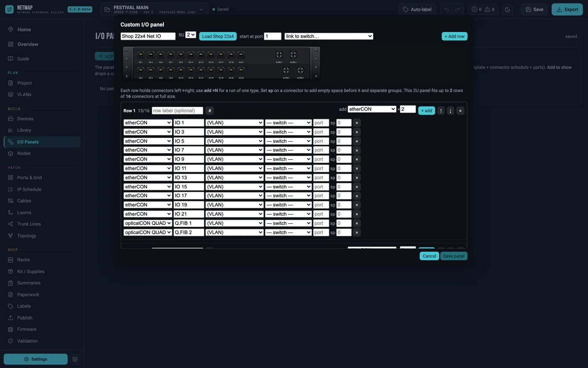Edit the Row 1 label field

(x=177, y=111)
